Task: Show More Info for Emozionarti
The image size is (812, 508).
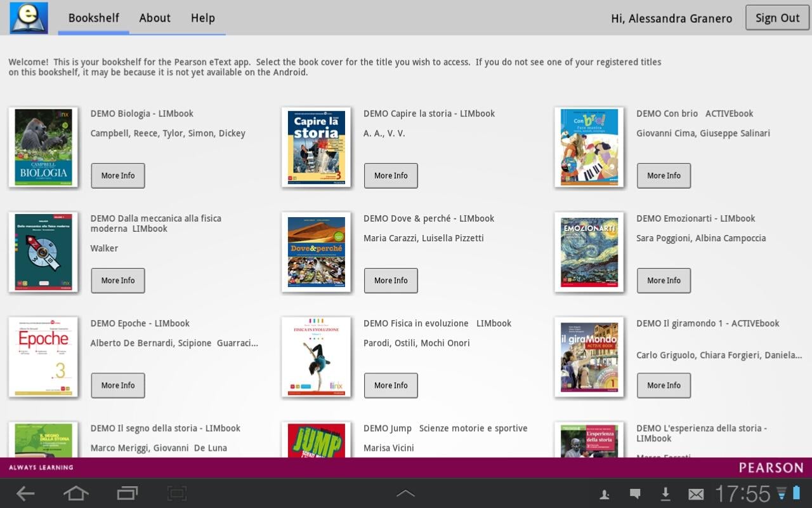Action: coord(664,280)
